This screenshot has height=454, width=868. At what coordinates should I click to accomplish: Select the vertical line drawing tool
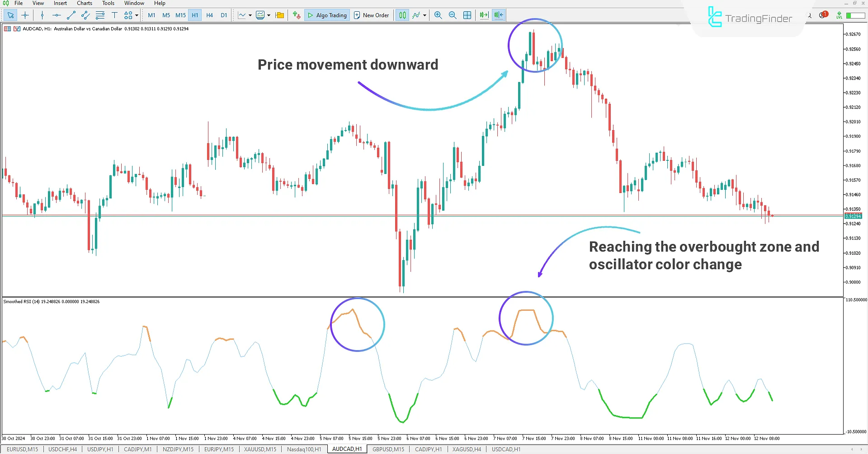[x=42, y=15]
